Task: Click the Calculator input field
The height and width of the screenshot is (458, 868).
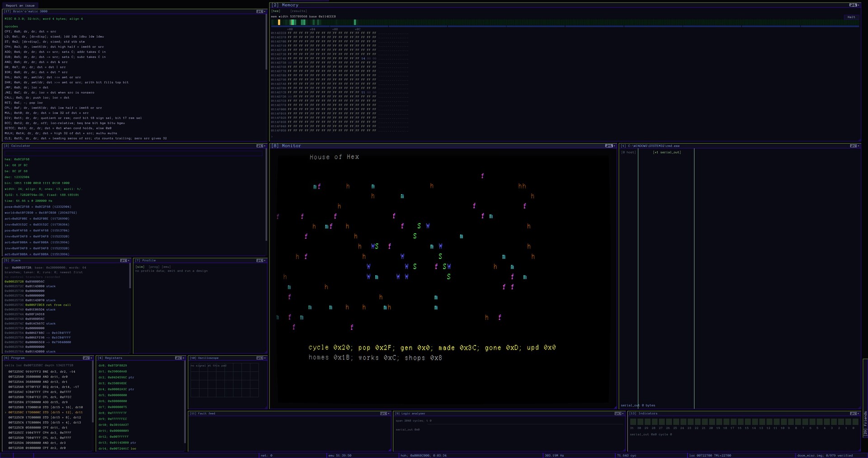Action: pos(133,153)
